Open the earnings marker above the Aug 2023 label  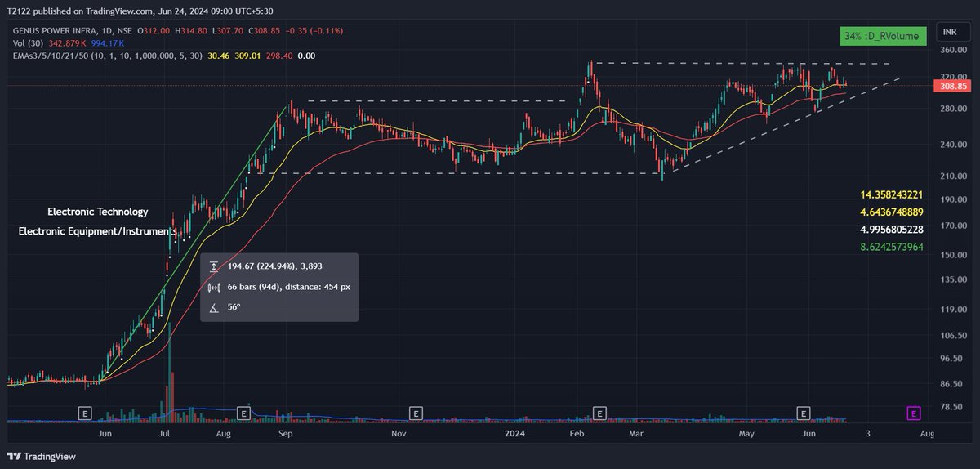coord(243,413)
